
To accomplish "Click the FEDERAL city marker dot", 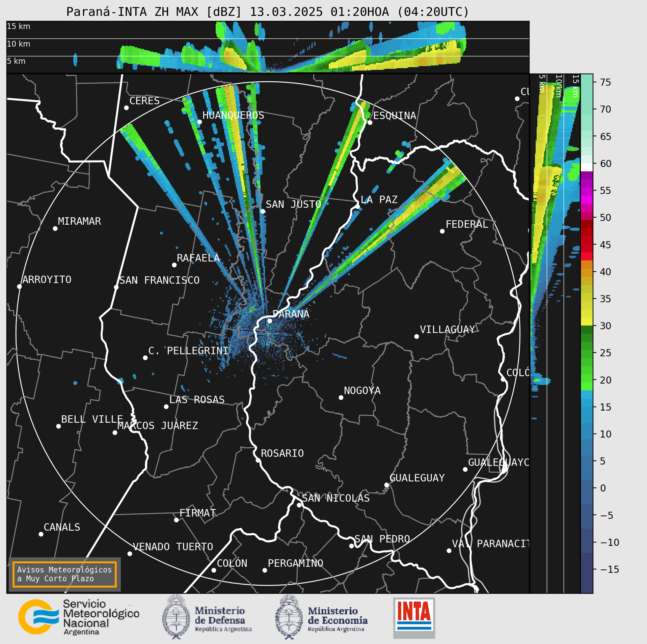I will pos(442,231).
